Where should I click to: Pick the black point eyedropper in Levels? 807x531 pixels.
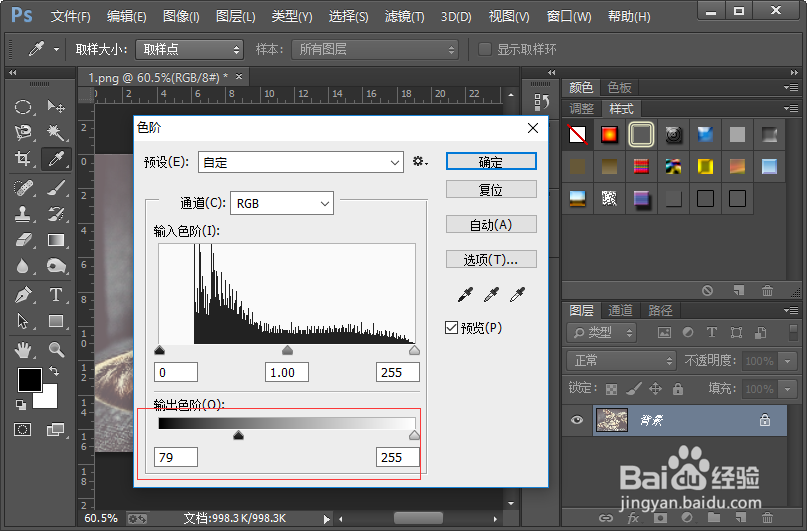(x=465, y=294)
